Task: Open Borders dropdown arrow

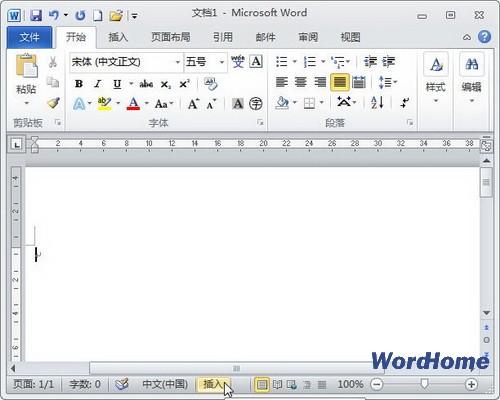Action: point(322,103)
